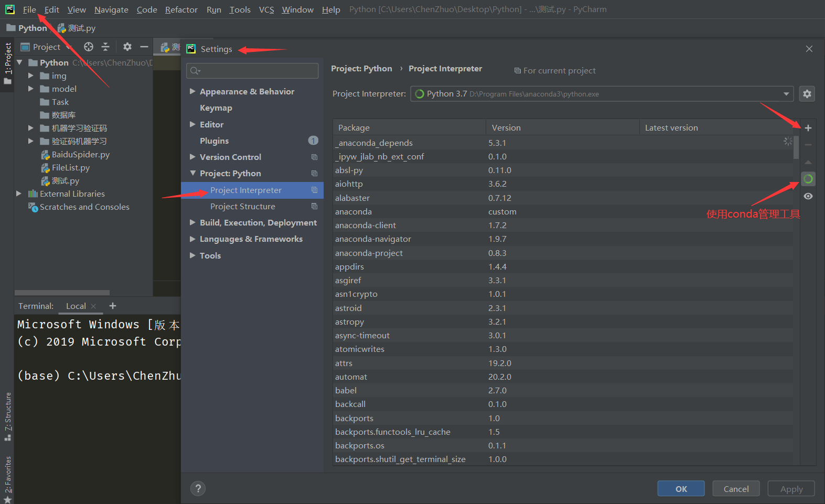Click the collapse all icon in the Project panel
Image resolution: width=825 pixels, height=504 pixels.
[x=105, y=47]
